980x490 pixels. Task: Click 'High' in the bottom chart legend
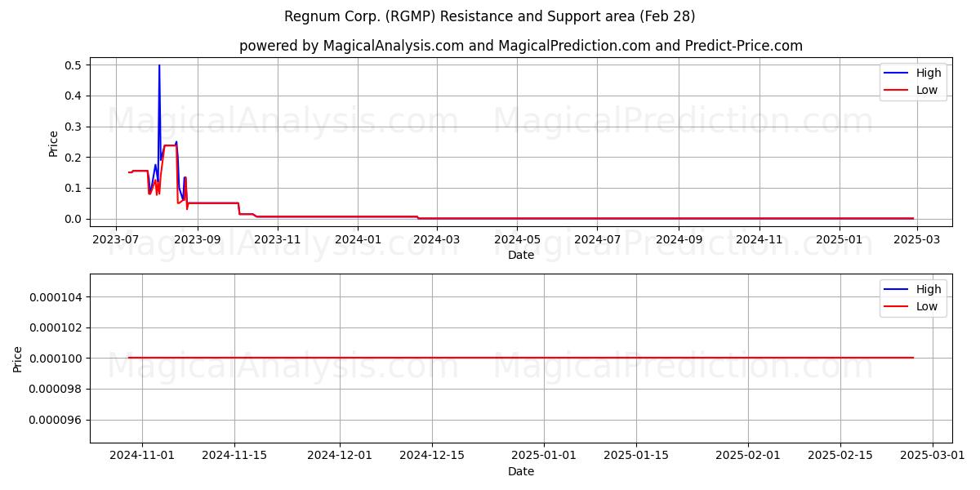[x=927, y=289]
